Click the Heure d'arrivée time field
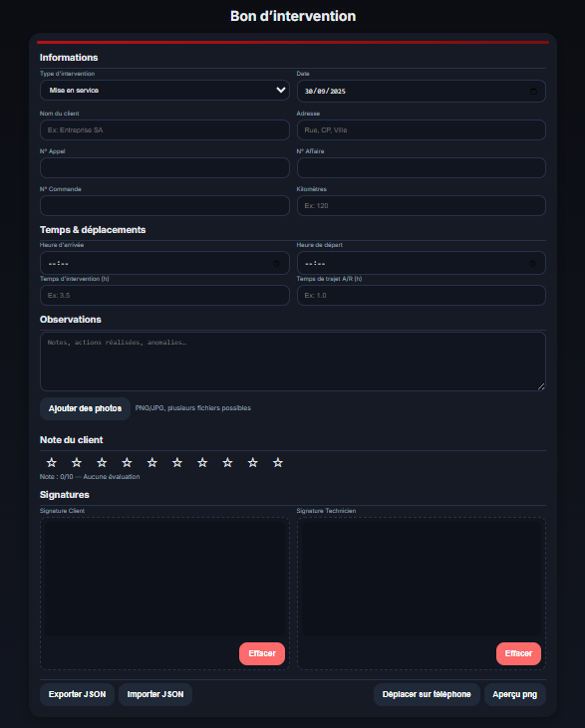Viewport: 585px width, 728px height. [165, 263]
